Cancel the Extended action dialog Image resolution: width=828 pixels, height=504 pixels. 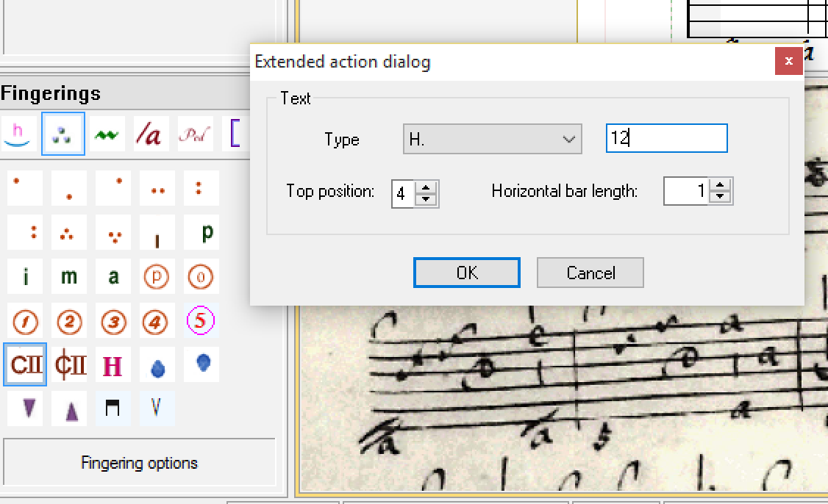590,273
